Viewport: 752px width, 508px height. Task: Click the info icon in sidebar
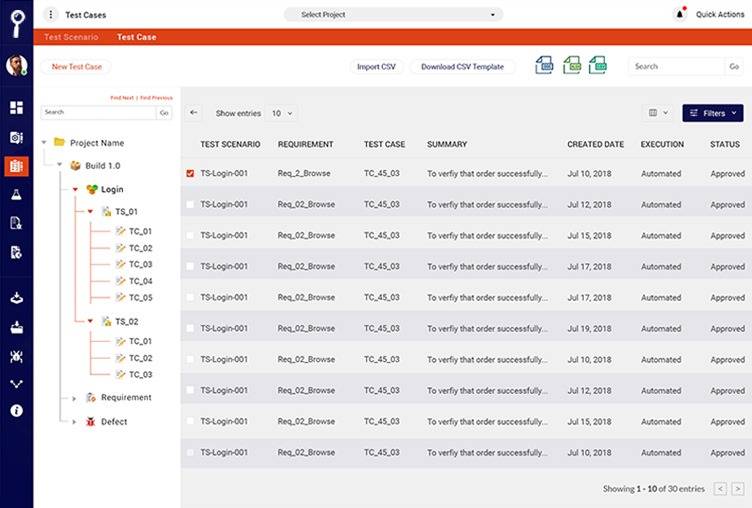(x=16, y=411)
